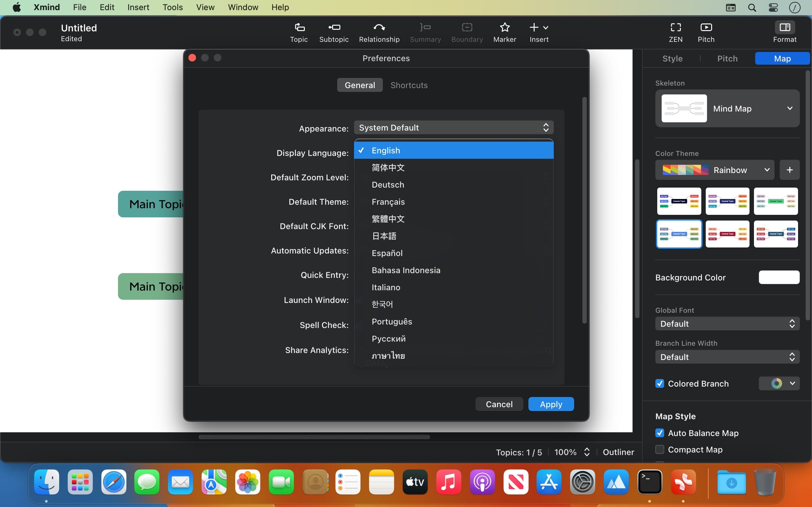Cancel the Preferences dialog
The image size is (812, 507).
(x=499, y=404)
